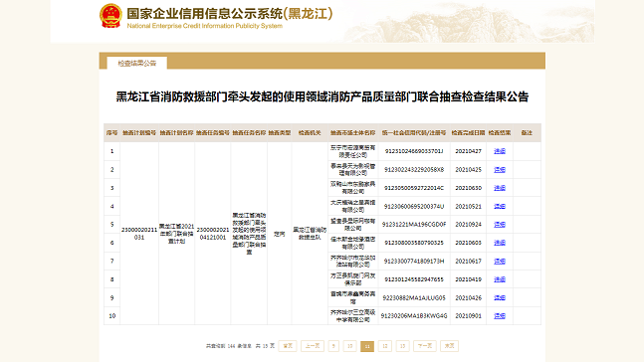Open 详细 link for row 3
The height and width of the screenshot is (362, 644).
[500, 188]
